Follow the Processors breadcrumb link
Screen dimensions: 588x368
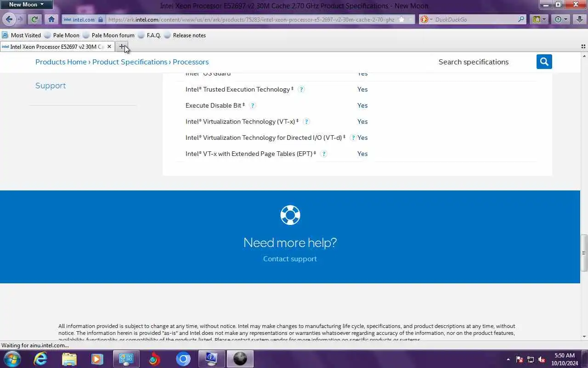[x=191, y=62]
